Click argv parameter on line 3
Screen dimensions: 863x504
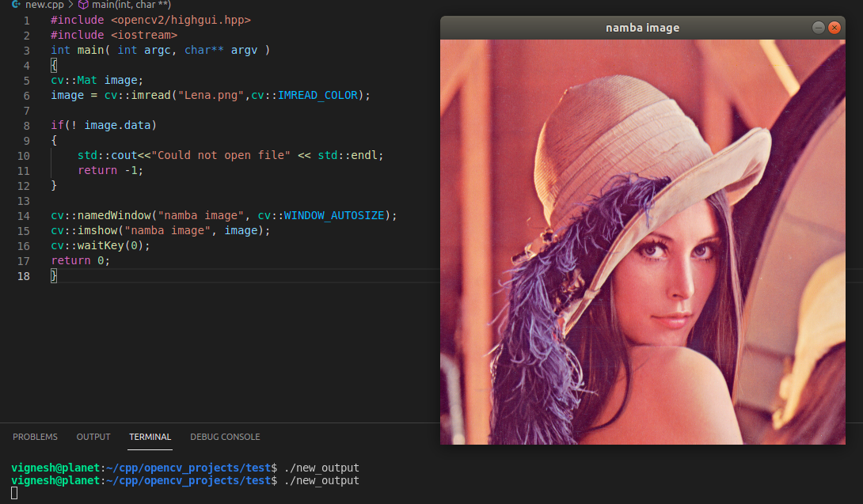(244, 50)
